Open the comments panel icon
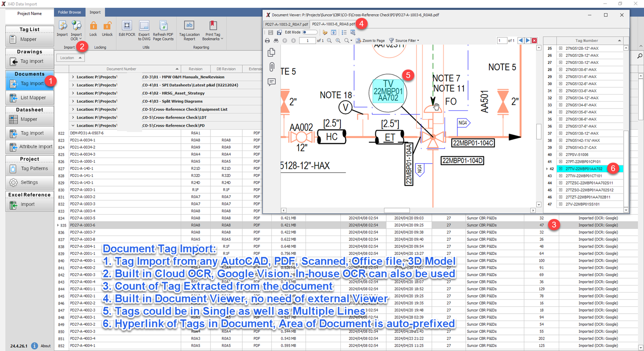The image size is (644, 351). click(272, 82)
